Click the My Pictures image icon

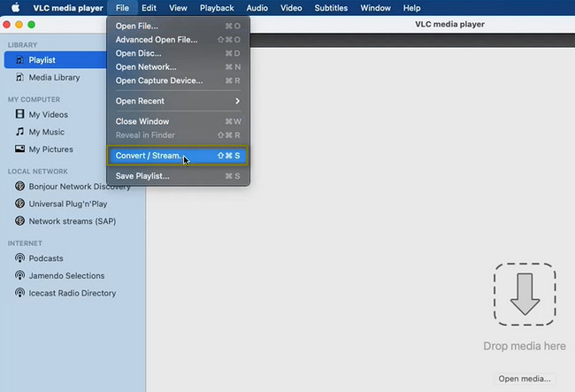click(x=19, y=149)
